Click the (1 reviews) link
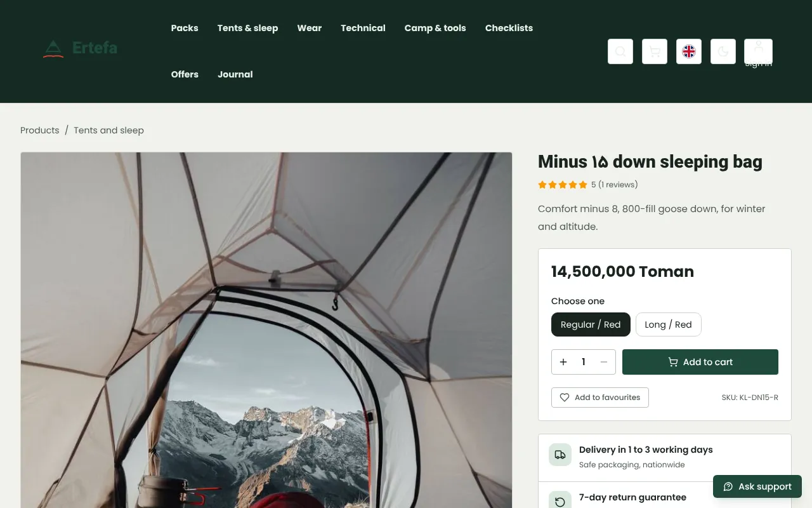 pos(618,185)
